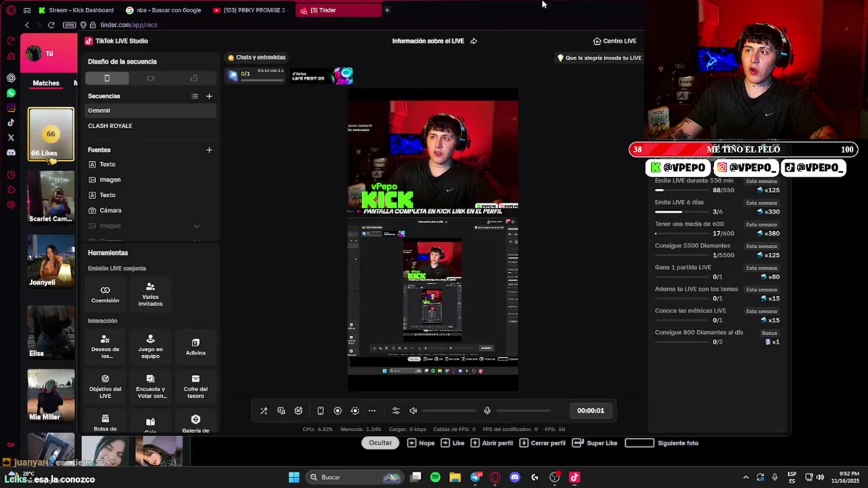Open TikTok LIVE Studio taskbar icon
This screenshot has height=488, width=868.
pos(574,477)
